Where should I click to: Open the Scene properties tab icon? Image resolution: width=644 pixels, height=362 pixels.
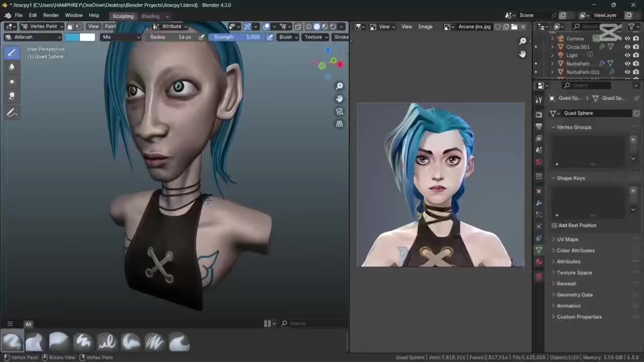click(x=539, y=150)
